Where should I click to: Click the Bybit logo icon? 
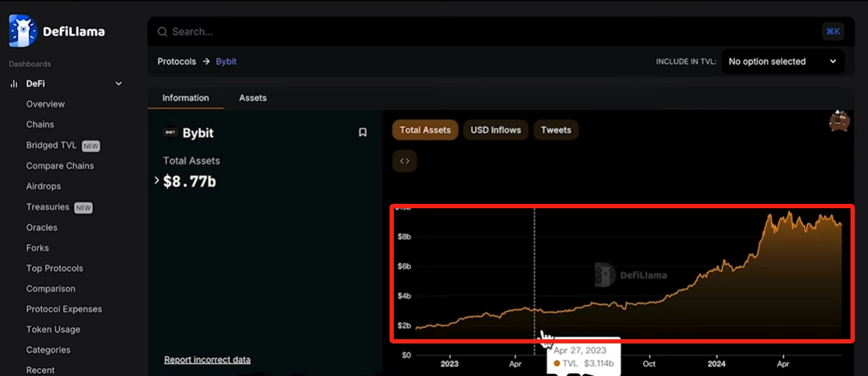click(170, 133)
